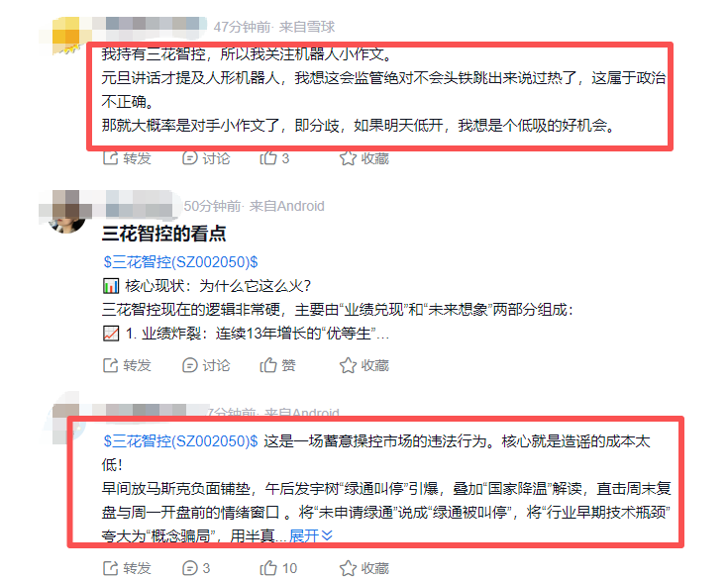This screenshot has height=579, width=728.
Task: Favorite the third post at bottom
Action: [364, 568]
